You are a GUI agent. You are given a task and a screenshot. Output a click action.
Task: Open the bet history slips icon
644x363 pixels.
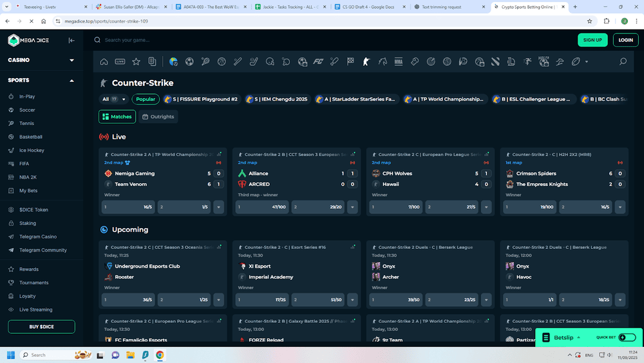(x=153, y=62)
